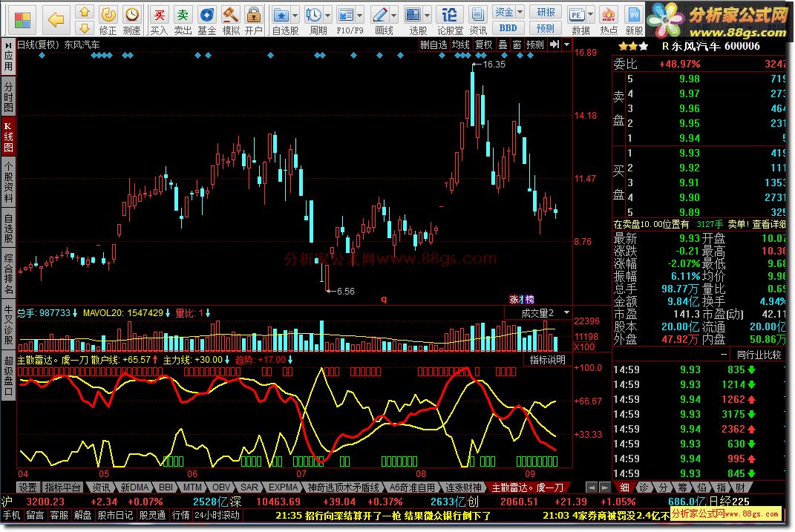Expand the 自选股 dropdown arrow
The image size is (795, 532).
click(295, 16)
